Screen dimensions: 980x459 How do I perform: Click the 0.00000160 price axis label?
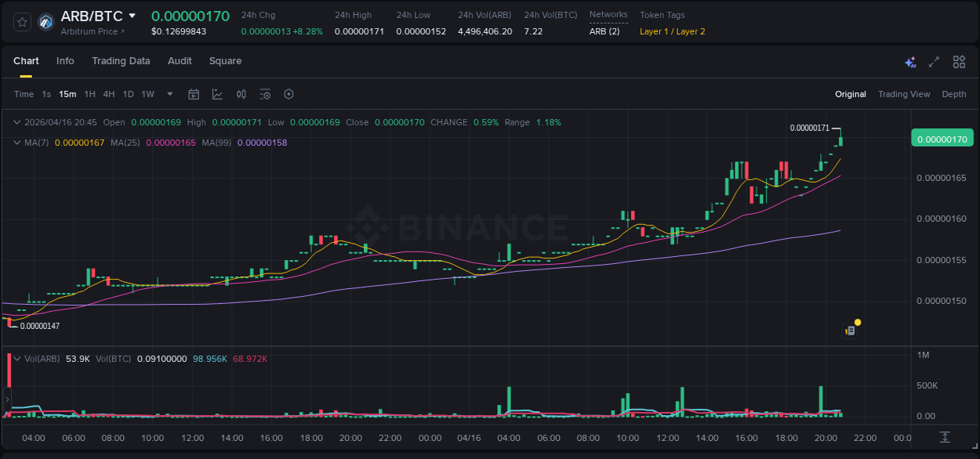click(x=941, y=219)
